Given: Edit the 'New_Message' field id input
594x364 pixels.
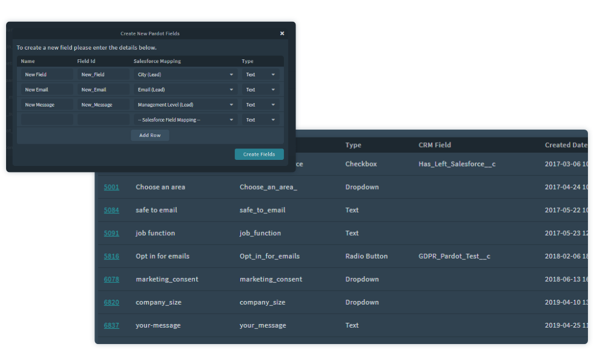Looking at the screenshot, I should click(104, 105).
